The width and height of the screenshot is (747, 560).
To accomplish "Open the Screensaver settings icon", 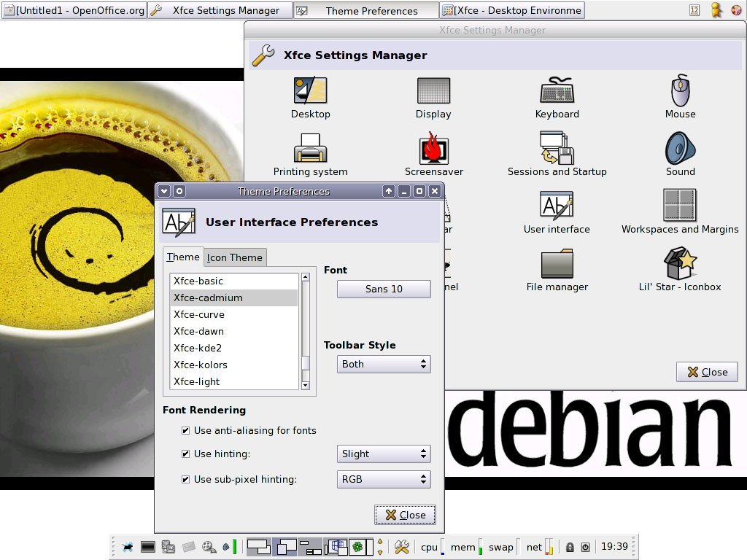I will coord(433,155).
